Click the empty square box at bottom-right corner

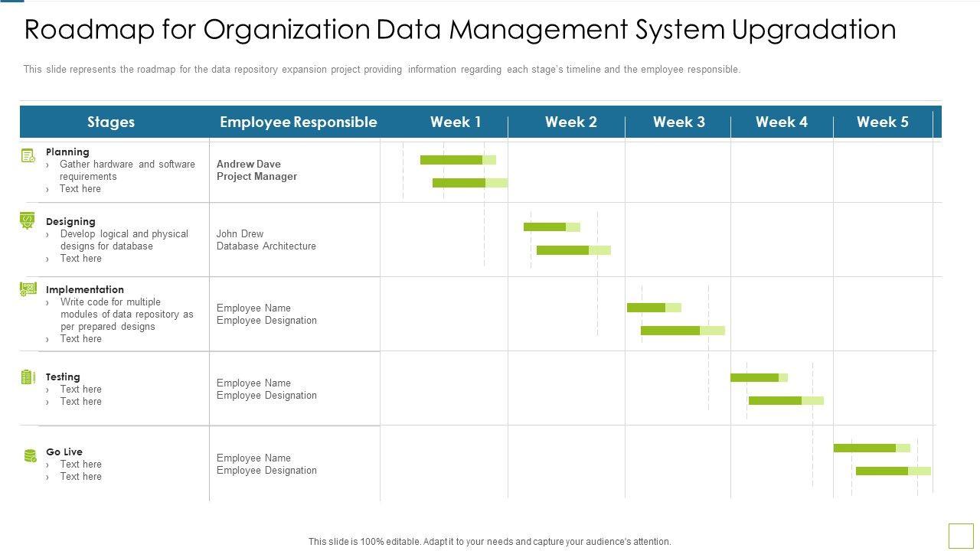(x=960, y=536)
